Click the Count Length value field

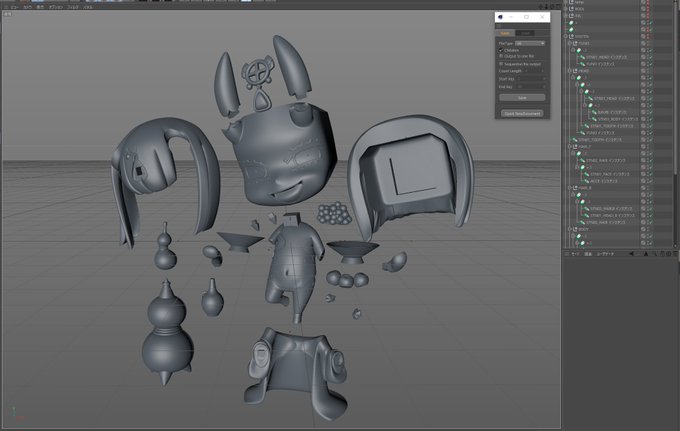534,71
